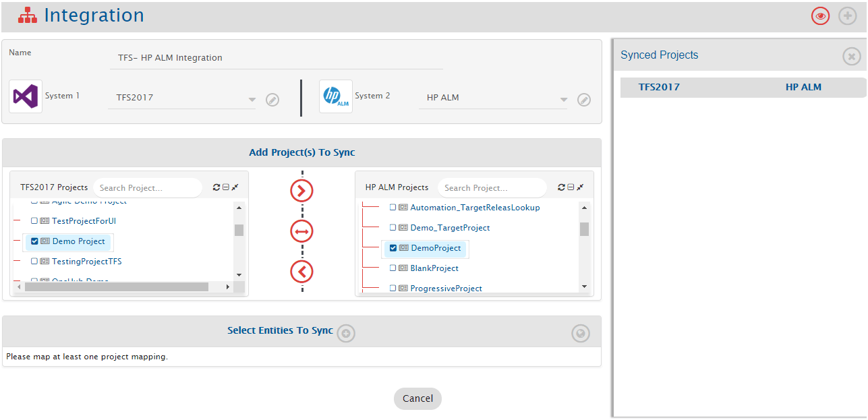
Task: Open the System 2 HP ALM dropdown
Action: (562, 100)
